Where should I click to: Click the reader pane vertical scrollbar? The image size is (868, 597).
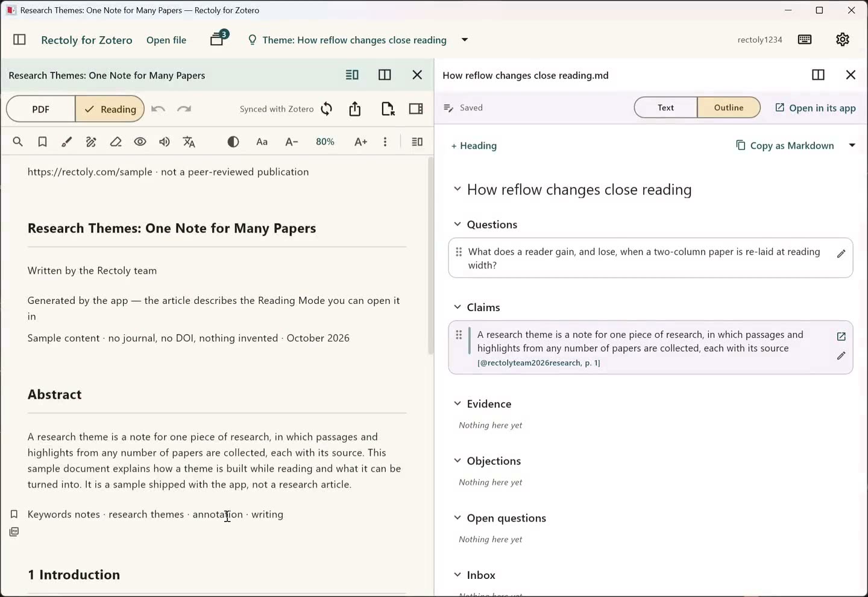coord(430,256)
